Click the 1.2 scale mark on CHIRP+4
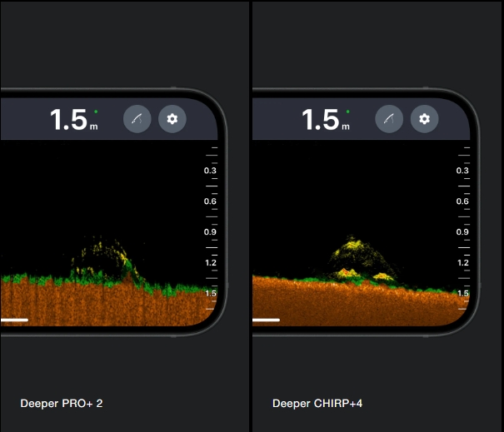This screenshot has width=504, height=432. coord(463,263)
